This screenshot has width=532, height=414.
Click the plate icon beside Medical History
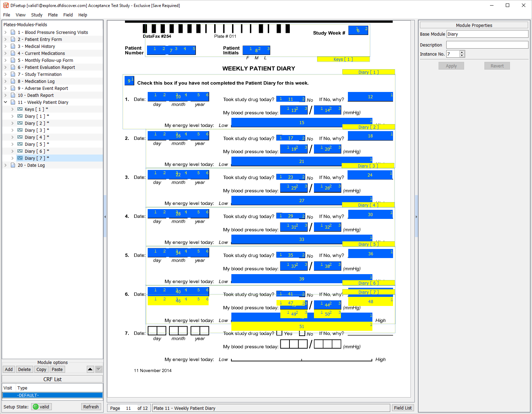pos(13,46)
